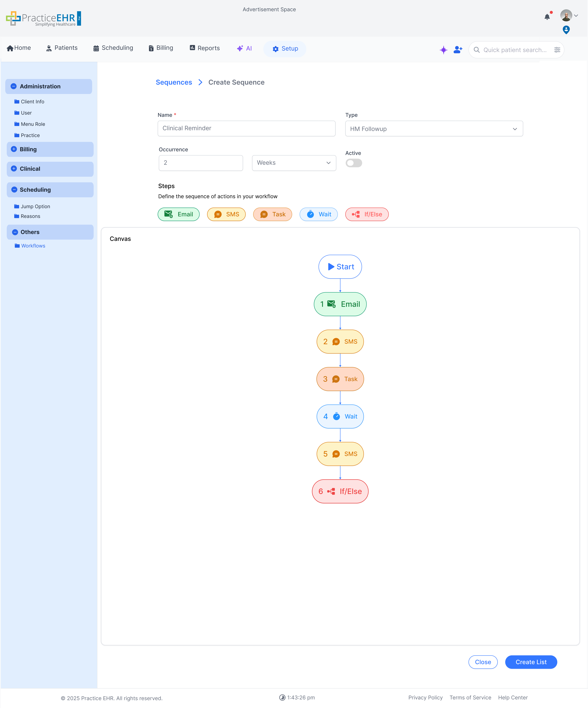
Task: Click the Name input field
Action: pos(246,128)
